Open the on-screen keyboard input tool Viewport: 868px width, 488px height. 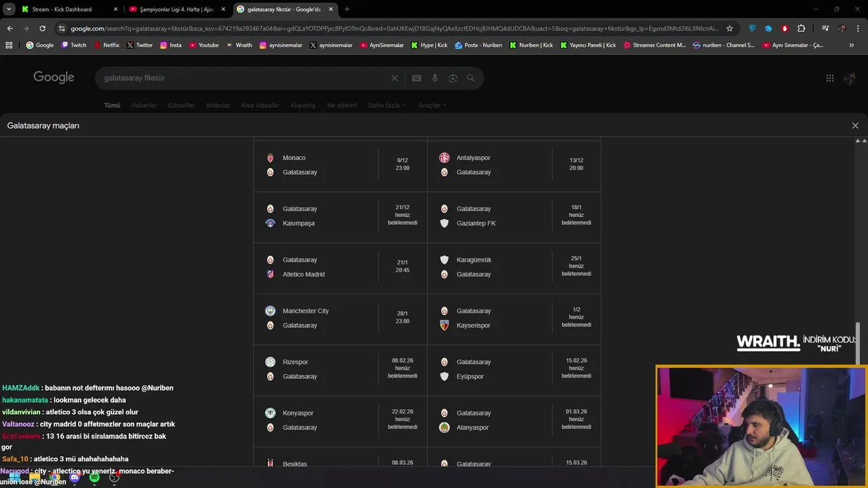click(417, 78)
